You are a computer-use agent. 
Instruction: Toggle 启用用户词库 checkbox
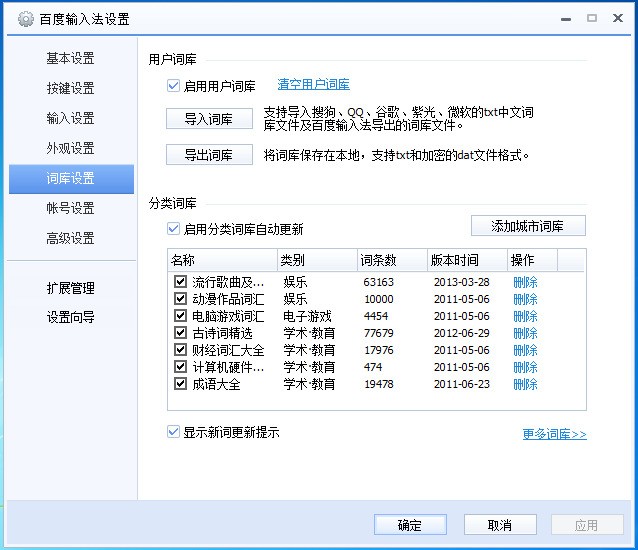[175, 86]
